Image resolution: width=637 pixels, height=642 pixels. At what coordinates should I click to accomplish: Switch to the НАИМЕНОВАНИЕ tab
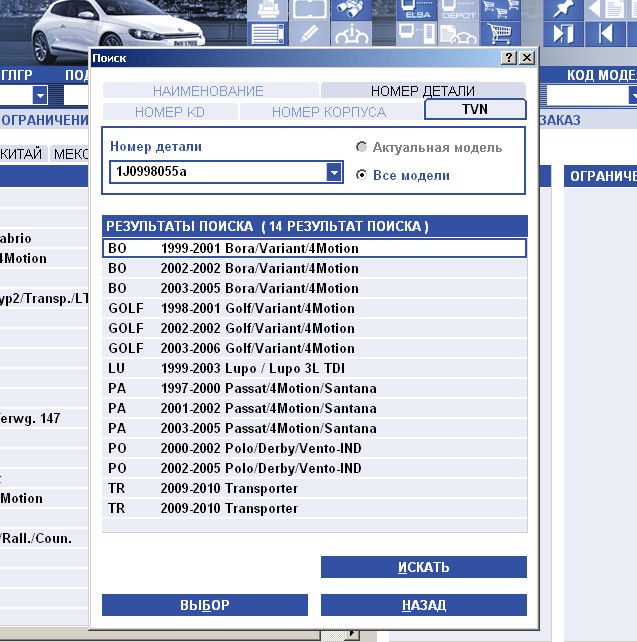click(210, 90)
